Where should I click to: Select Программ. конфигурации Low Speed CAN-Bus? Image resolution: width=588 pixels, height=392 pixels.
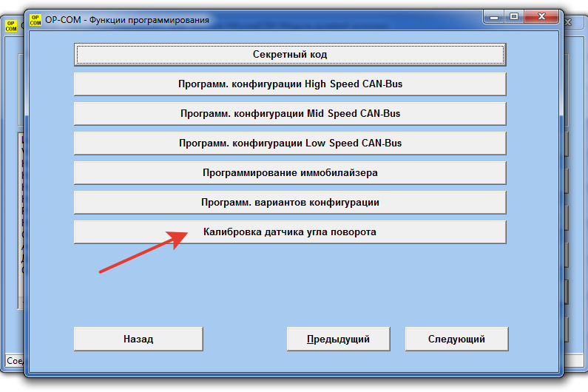point(290,143)
